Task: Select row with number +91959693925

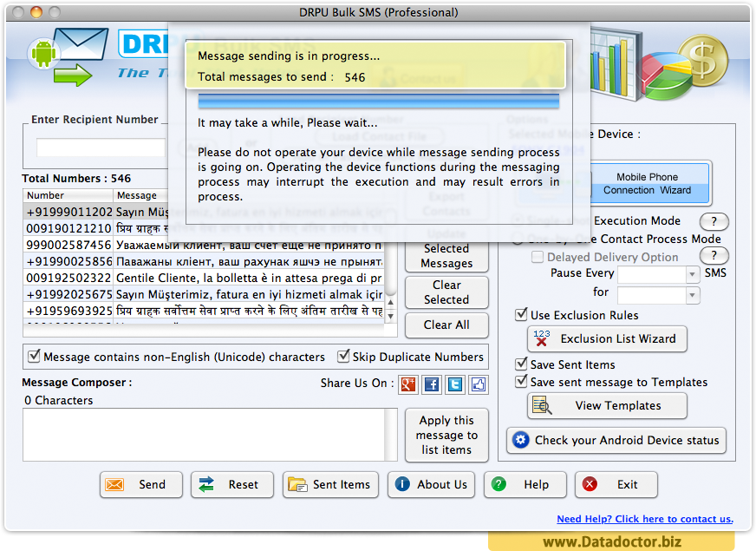Action: (204, 311)
